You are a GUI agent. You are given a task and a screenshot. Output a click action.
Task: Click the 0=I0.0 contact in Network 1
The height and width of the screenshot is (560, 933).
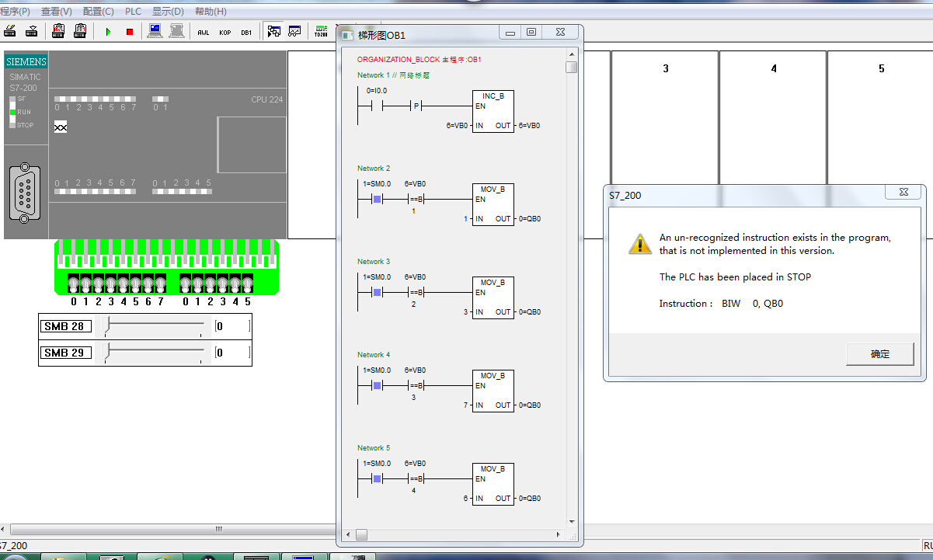(x=377, y=106)
